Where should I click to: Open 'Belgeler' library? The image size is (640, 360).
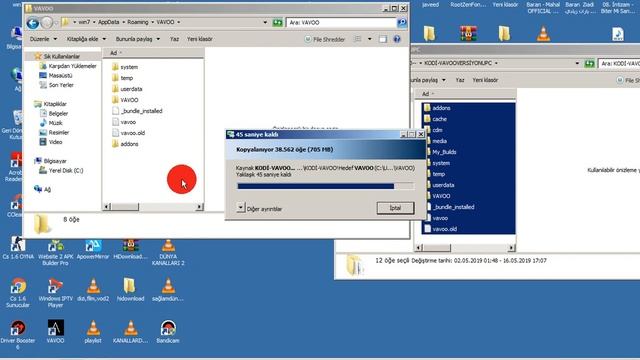(x=53, y=113)
